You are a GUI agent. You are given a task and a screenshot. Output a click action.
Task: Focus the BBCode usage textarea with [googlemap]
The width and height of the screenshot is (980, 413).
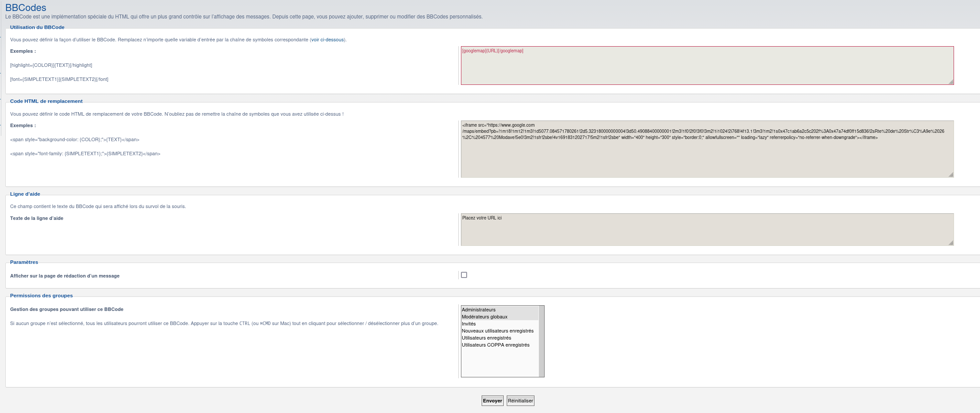pos(707,66)
